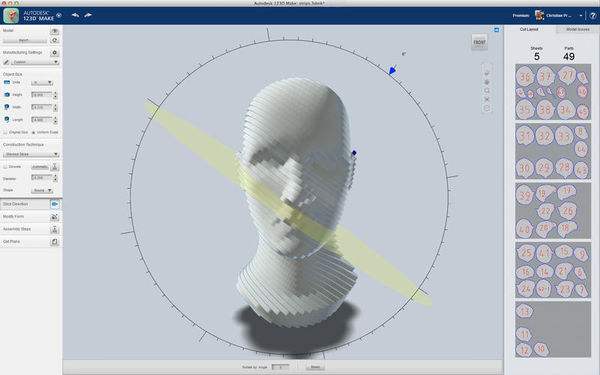Select the Slice Direction panel row

point(31,204)
